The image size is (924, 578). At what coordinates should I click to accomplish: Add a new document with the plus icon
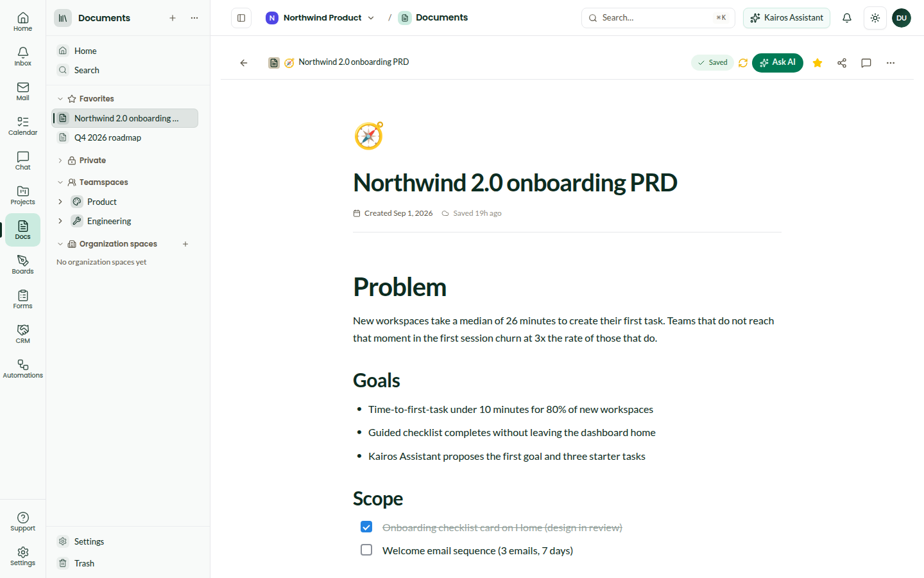[173, 18]
